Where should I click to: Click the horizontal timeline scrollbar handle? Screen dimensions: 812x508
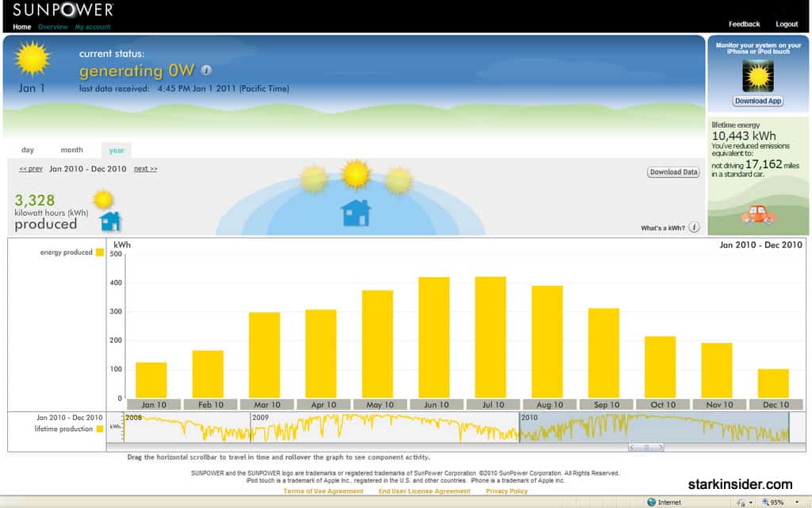pos(646,448)
